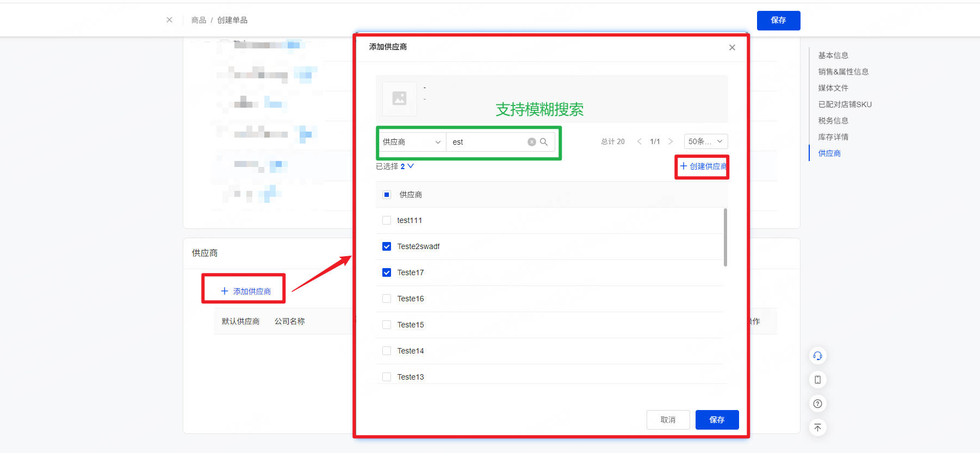Viewport: 980px width, 453px height.
Task: Open the 供应商 search field dropdown
Action: click(412, 142)
